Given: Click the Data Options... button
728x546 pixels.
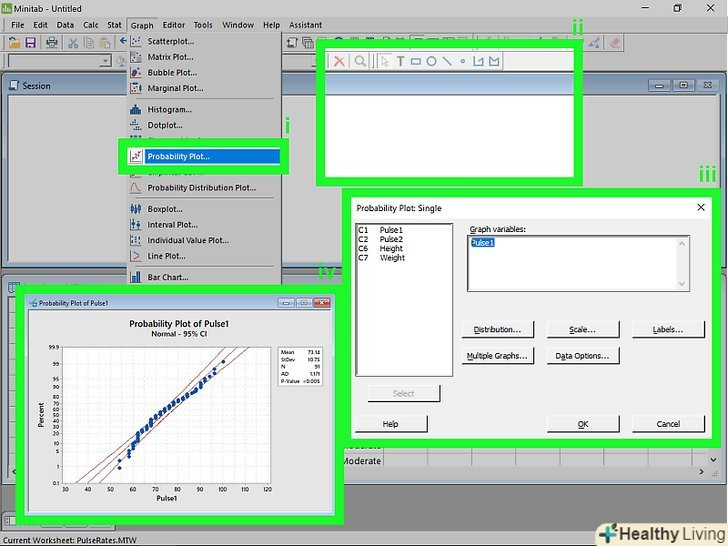Looking at the screenshot, I should (x=583, y=356).
